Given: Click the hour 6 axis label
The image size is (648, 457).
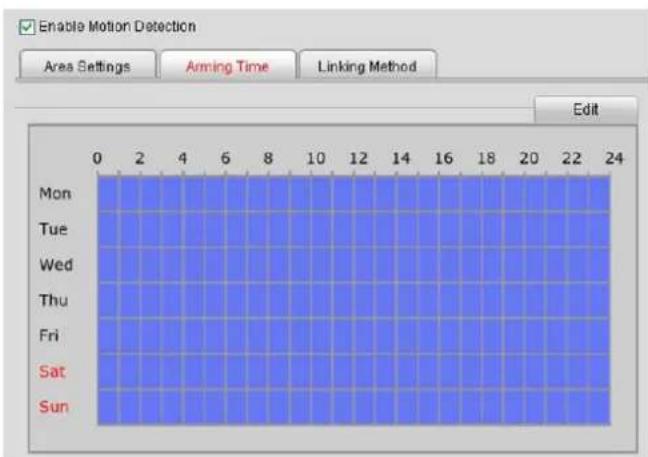Looking at the screenshot, I should click(x=225, y=158).
